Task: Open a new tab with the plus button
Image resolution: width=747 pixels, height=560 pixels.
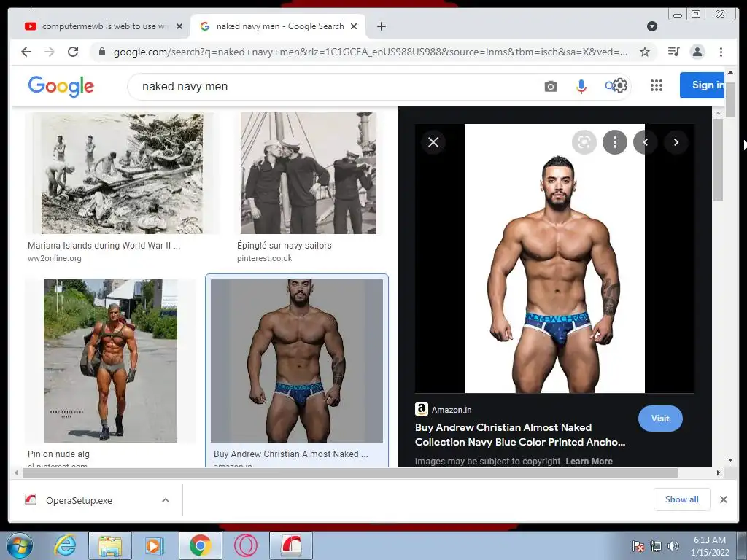Action: pos(381,26)
